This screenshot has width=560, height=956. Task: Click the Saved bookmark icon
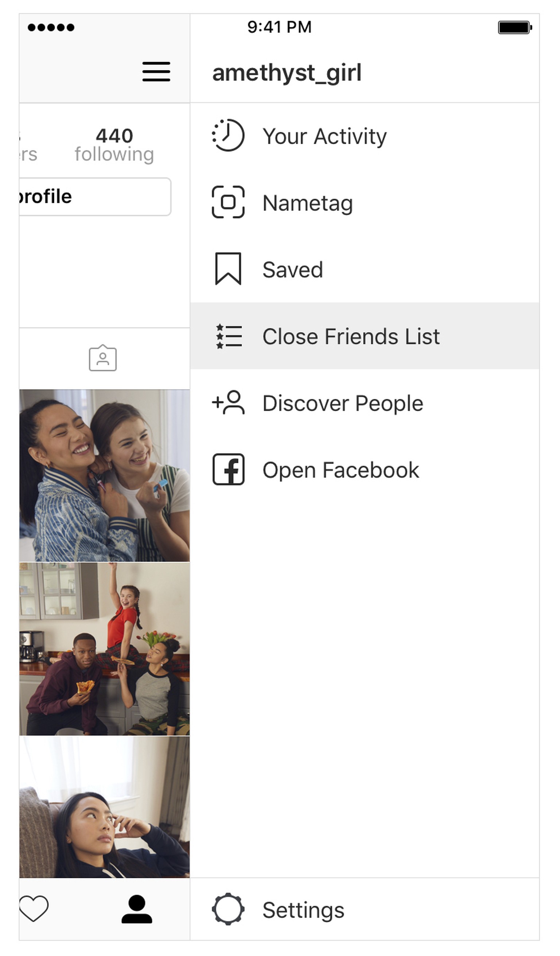tap(228, 269)
